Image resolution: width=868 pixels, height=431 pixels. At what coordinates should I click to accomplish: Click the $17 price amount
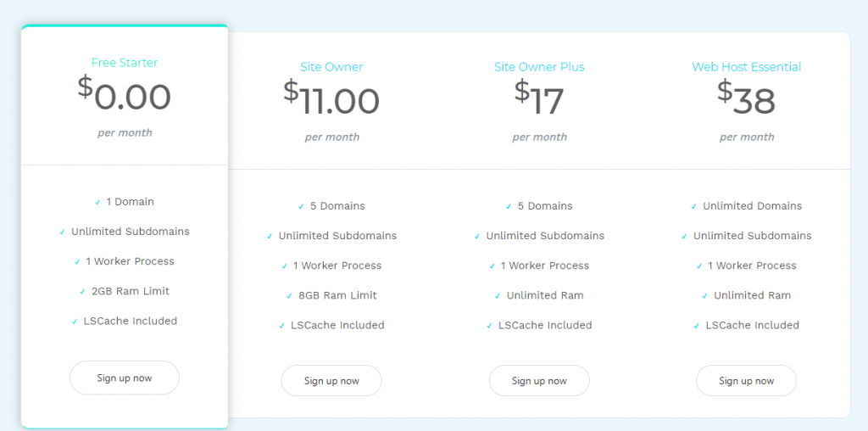539,100
